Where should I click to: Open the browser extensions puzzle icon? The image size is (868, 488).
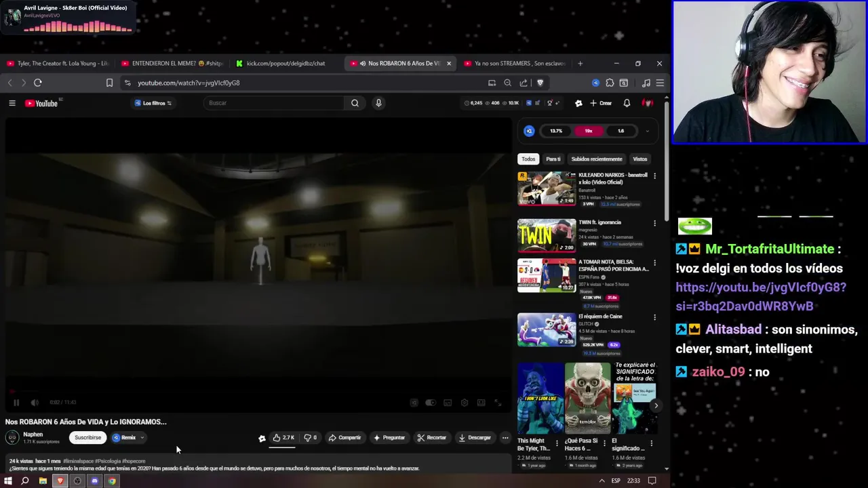coord(610,83)
